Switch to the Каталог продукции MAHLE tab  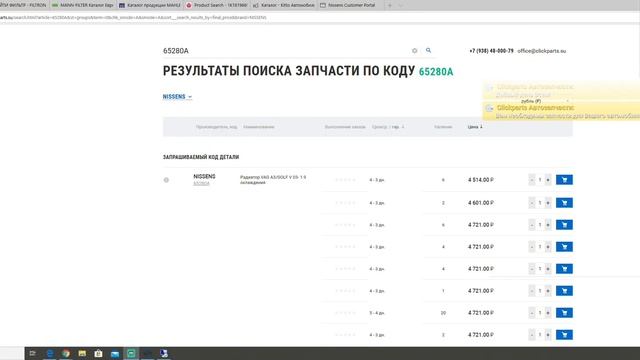click(150, 5)
